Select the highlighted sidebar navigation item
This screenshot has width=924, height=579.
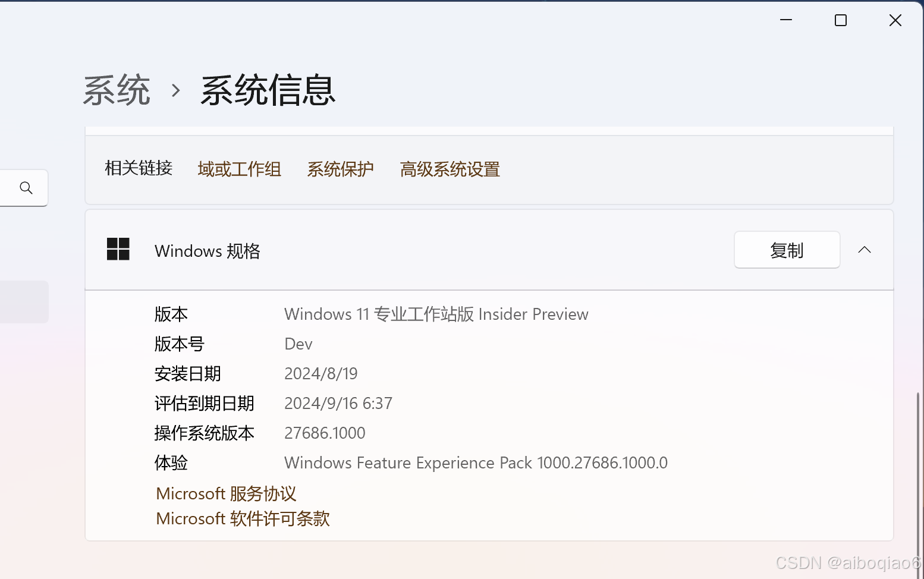24,302
